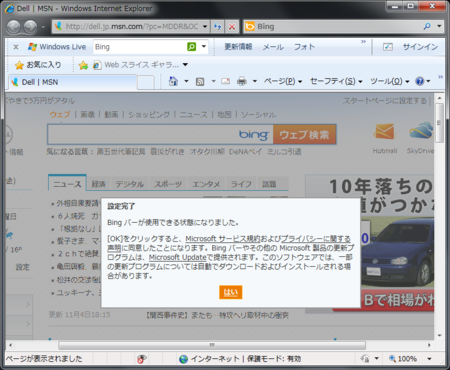
Task: Open メール in Windows Live toolbar
Action: point(273,47)
